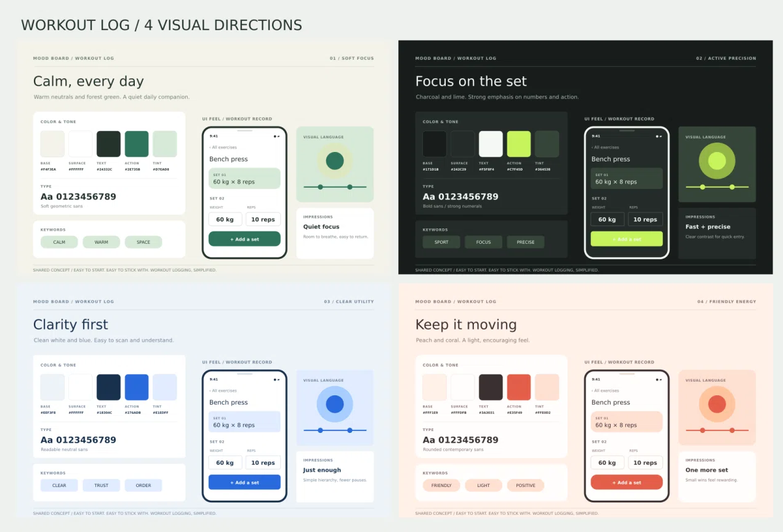Pick the dark brown #3A3031 text swatch
Screen dimensions: 783x532
pyautogui.click(x=491, y=387)
